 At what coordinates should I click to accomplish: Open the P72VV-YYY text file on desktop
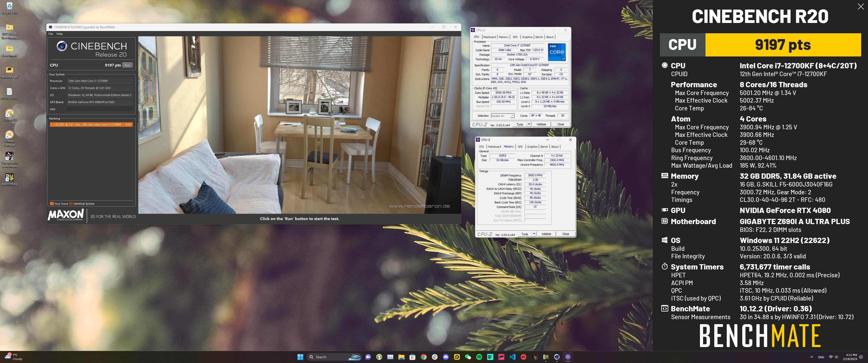click(9, 94)
